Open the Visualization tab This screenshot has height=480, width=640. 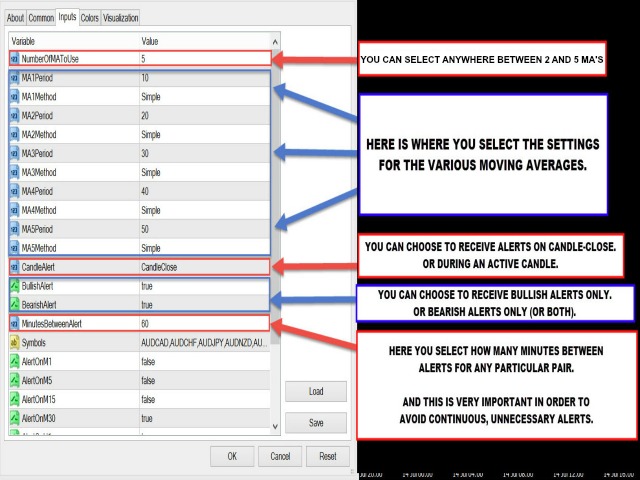click(120, 18)
